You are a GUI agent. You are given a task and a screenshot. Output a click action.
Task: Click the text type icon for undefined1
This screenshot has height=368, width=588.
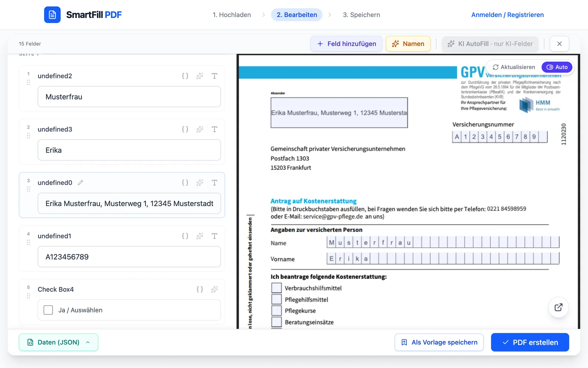click(215, 236)
